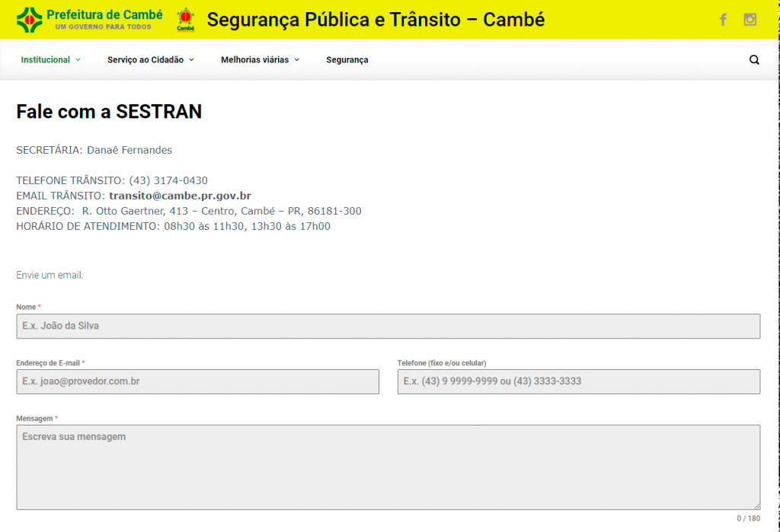Open the Instagram profile icon
Image resolution: width=780 pixels, height=532 pixels.
750,19
